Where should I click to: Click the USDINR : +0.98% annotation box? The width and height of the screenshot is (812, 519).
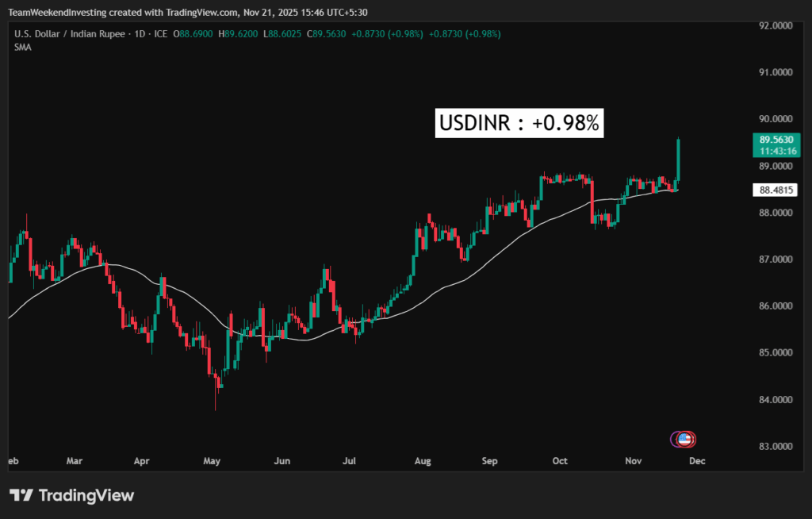point(520,124)
